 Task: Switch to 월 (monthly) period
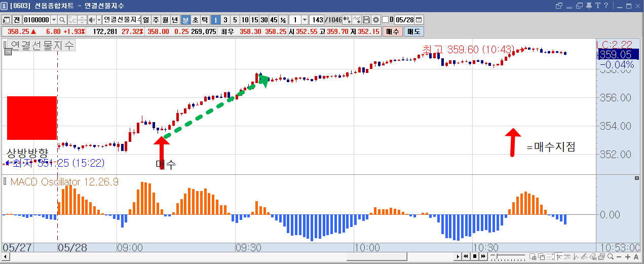(x=165, y=20)
